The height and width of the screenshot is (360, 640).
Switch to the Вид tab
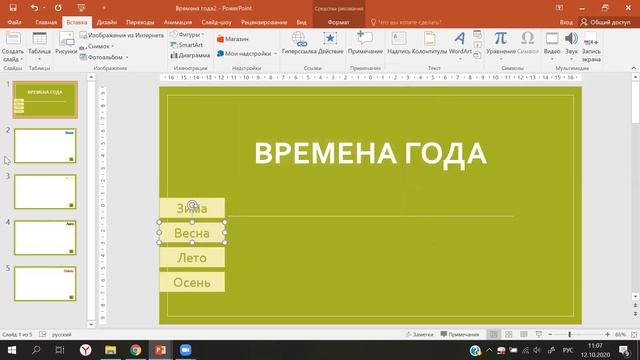tap(301, 22)
